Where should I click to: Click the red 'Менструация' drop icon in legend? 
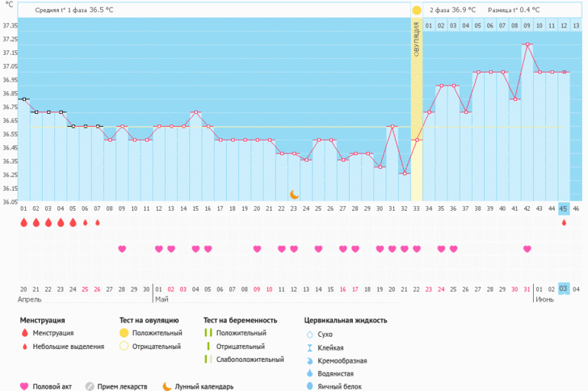pos(24,333)
